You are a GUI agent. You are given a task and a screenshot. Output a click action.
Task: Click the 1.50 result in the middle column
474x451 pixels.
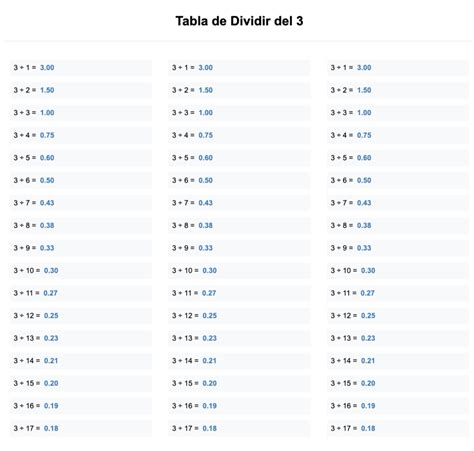(x=206, y=90)
